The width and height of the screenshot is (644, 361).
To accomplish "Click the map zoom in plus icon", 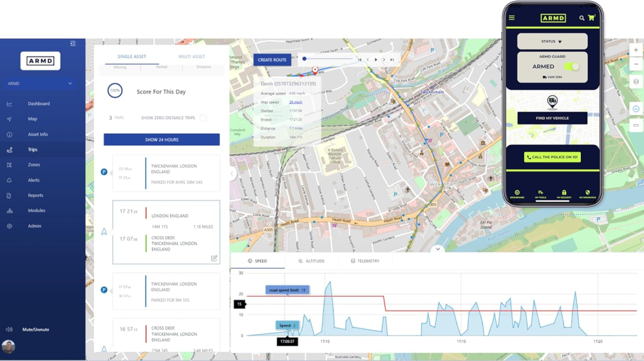I will (x=636, y=50).
